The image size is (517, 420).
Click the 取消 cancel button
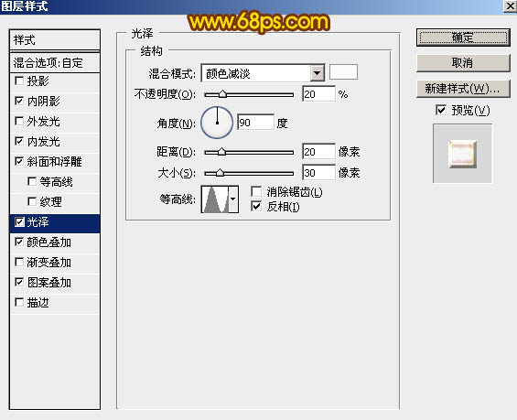point(463,62)
